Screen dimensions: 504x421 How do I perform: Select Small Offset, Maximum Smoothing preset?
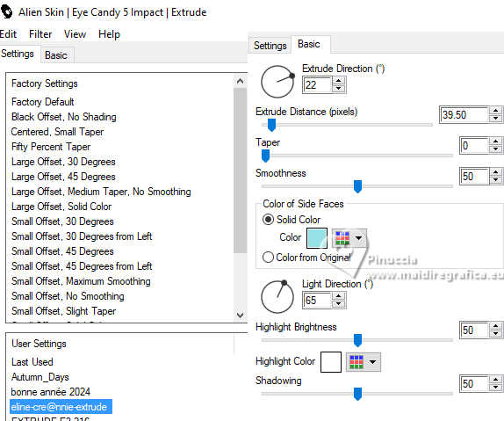coord(81,281)
